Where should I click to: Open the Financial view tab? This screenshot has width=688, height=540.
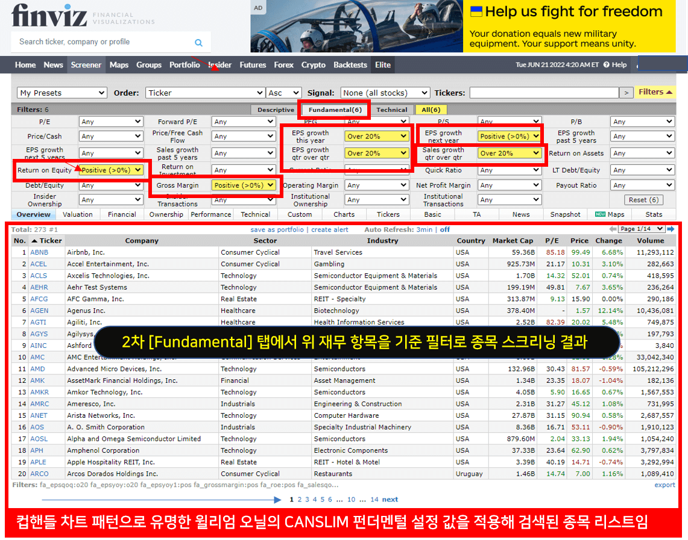tap(122, 215)
